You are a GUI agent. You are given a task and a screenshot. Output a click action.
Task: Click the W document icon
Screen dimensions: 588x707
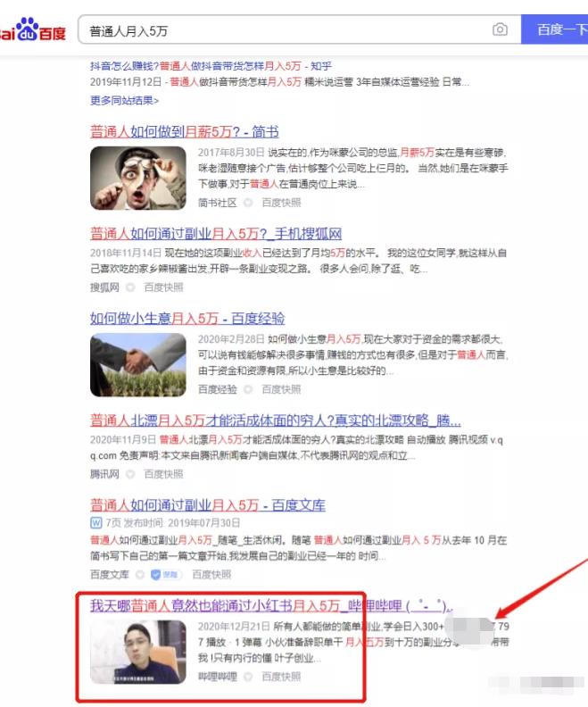point(96,522)
